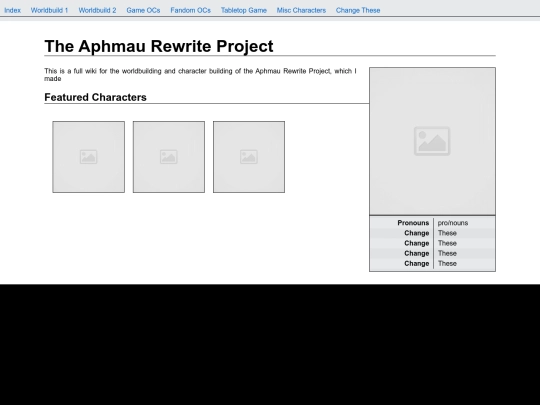This screenshot has width=540, height=405.
Task: Click the intro paragraph about the wiki
Action: pos(200,75)
